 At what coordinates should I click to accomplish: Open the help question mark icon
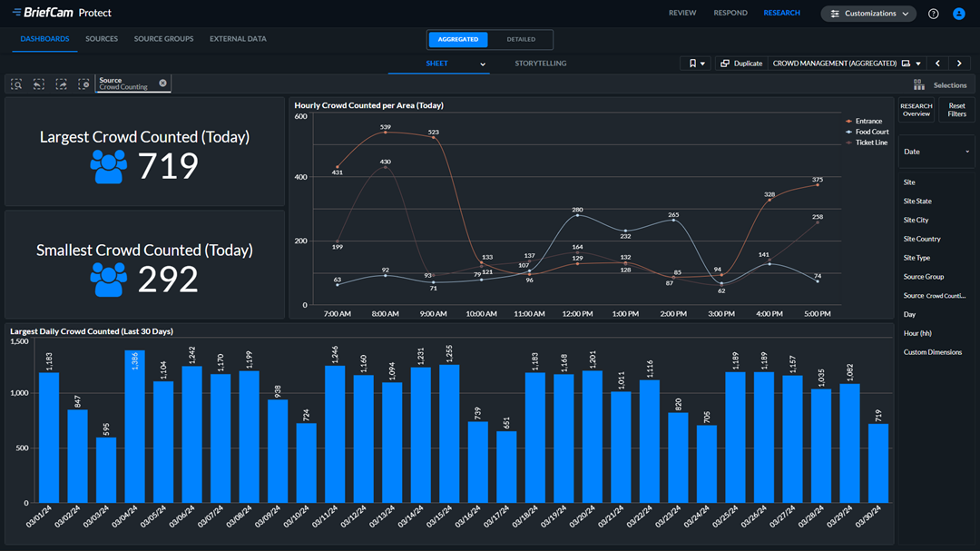pyautogui.click(x=934, y=14)
